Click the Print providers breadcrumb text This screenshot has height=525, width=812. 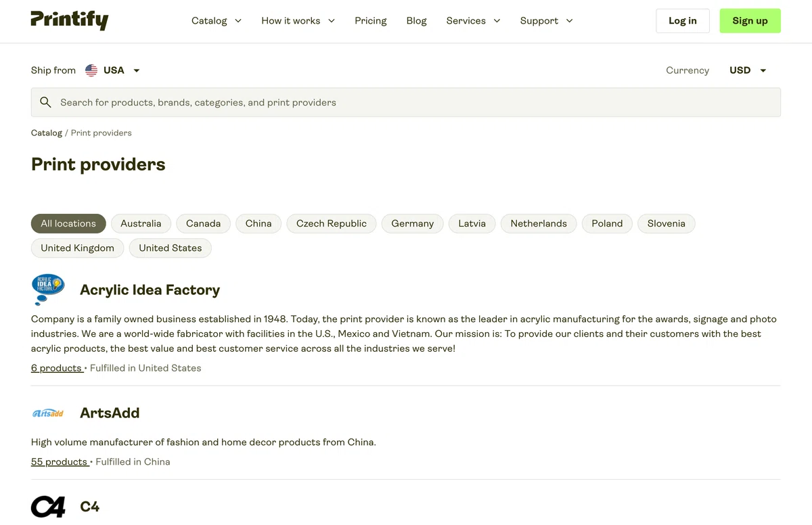(101, 133)
